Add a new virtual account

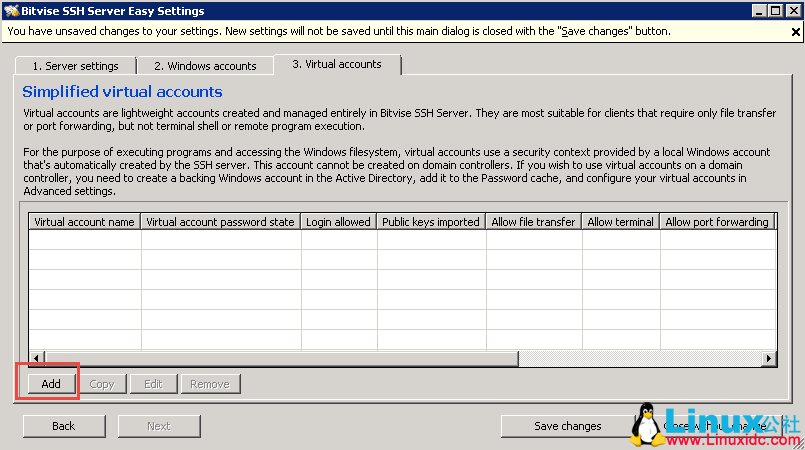click(x=51, y=384)
